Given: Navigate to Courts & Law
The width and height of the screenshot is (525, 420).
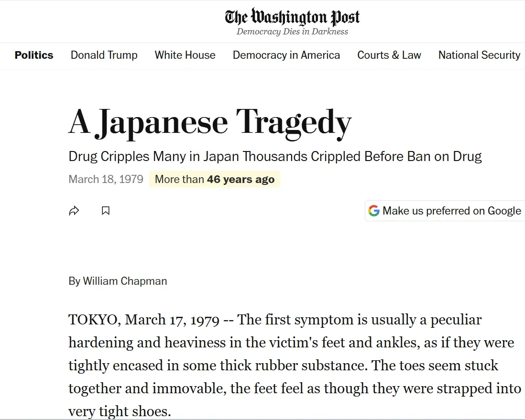Looking at the screenshot, I should [389, 55].
